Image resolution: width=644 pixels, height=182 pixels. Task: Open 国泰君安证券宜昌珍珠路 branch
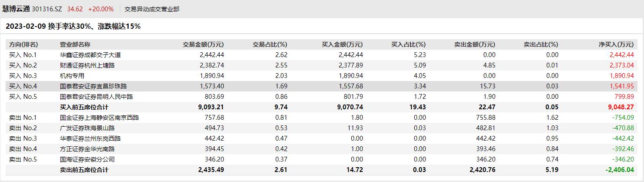[93, 86]
